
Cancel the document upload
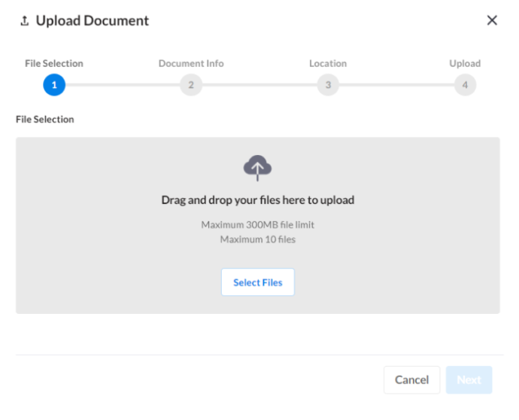[x=411, y=379]
